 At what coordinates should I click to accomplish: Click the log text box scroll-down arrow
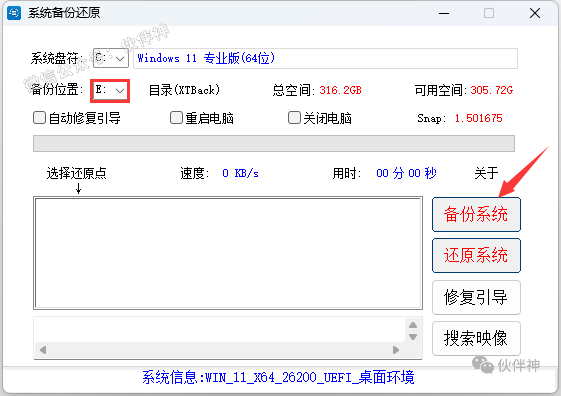point(413,337)
